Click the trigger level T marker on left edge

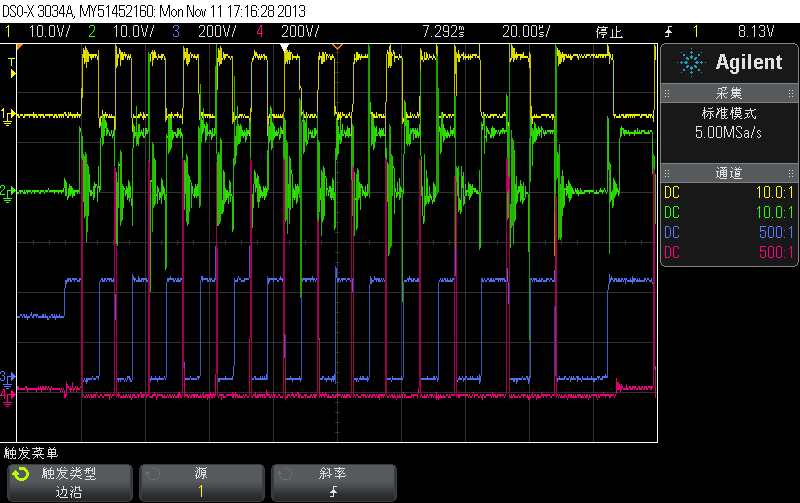12,66
